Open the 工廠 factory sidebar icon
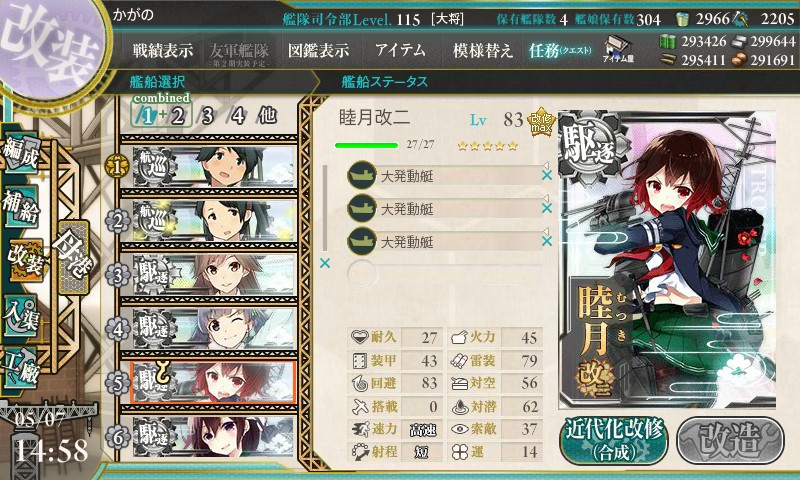The image size is (800, 480). click(x=21, y=368)
